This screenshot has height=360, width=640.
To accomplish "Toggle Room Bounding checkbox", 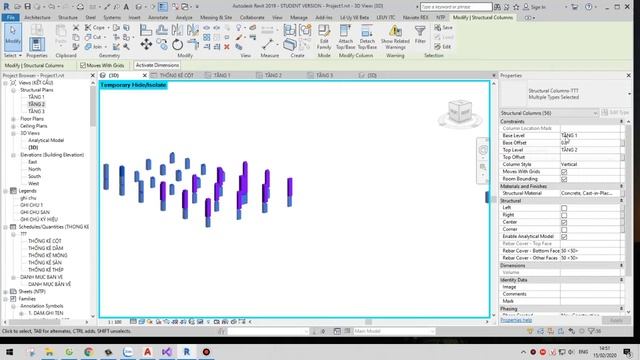I will click(564, 179).
